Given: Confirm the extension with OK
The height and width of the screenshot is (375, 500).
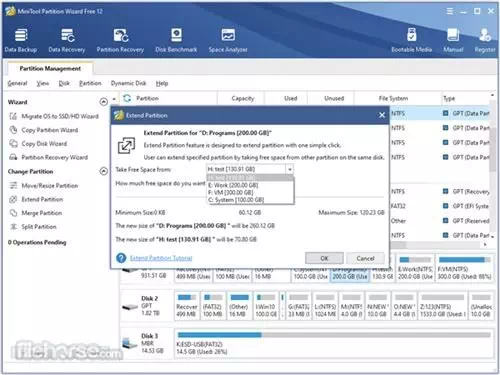Looking at the screenshot, I should (x=324, y=258).
